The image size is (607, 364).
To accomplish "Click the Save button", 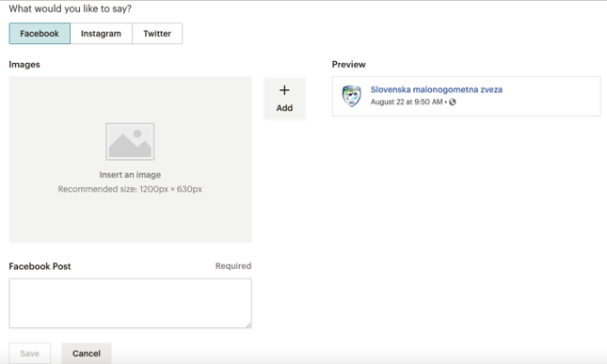I will click(30, 353).
